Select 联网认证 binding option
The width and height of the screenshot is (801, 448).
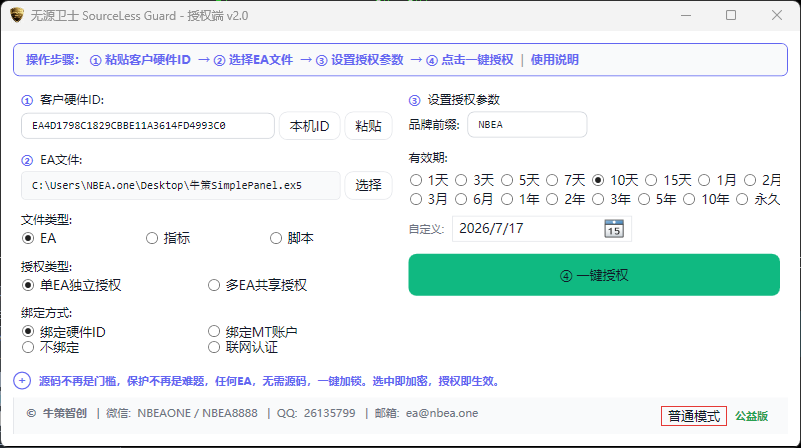tap(243, 347)
